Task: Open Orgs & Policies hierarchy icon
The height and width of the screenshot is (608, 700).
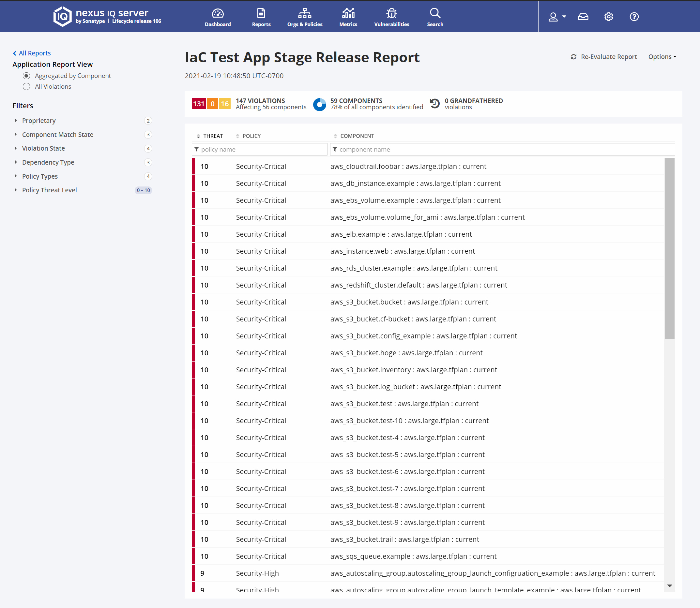Action: (305, 14)
